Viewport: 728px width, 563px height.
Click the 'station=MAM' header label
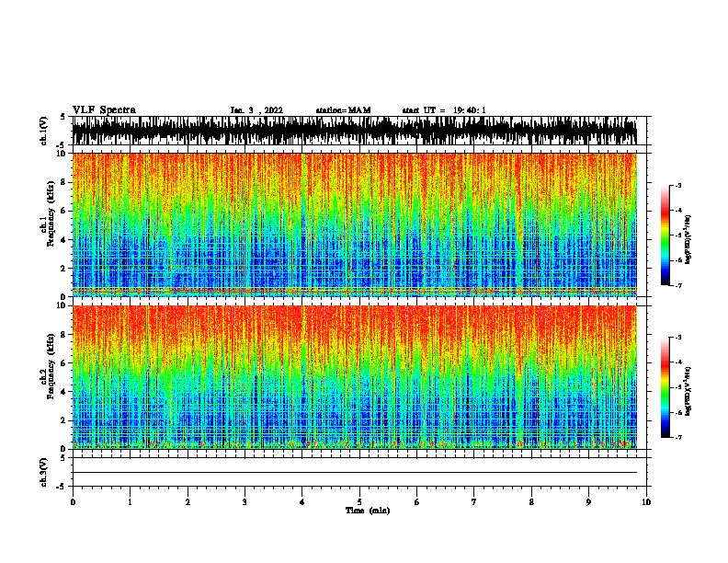click(343, 110)
